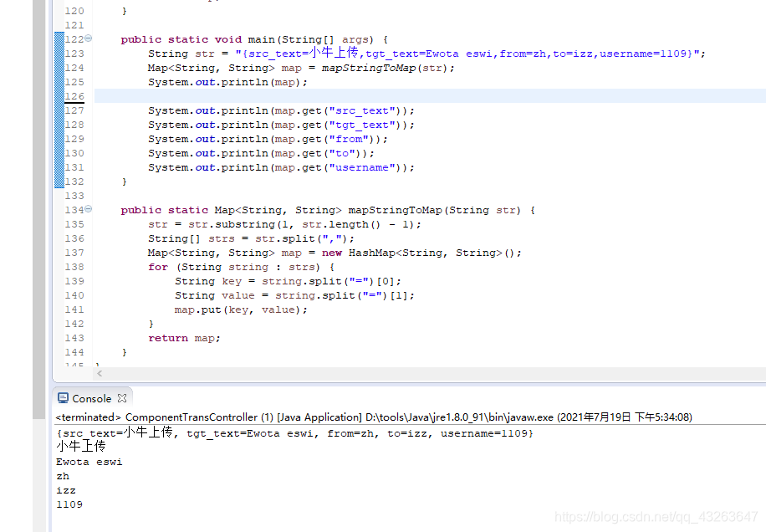Click the main method signature on line 122
Screen dimensions: 766x532
pos(254,39)
